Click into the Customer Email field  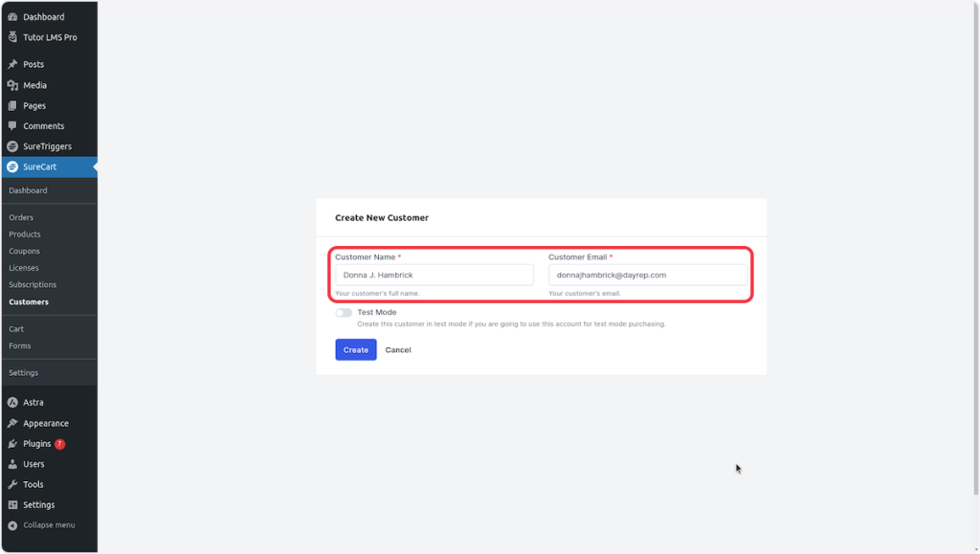[647, 275]
